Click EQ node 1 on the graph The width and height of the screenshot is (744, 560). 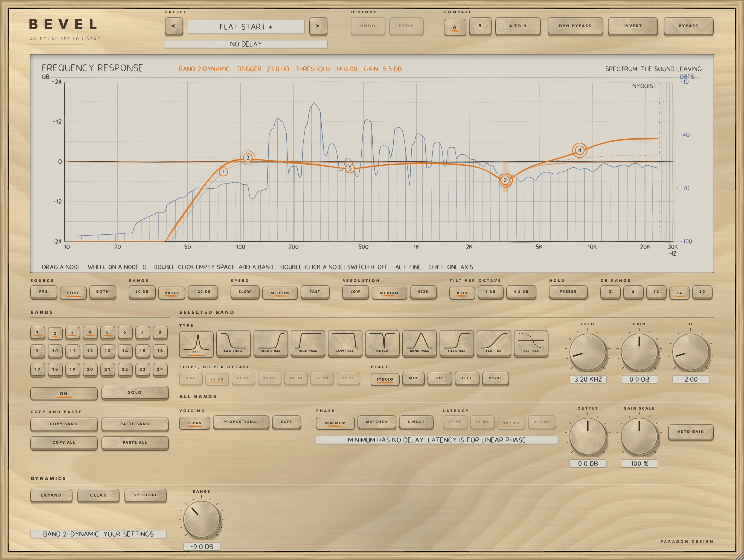click(223, 172)
